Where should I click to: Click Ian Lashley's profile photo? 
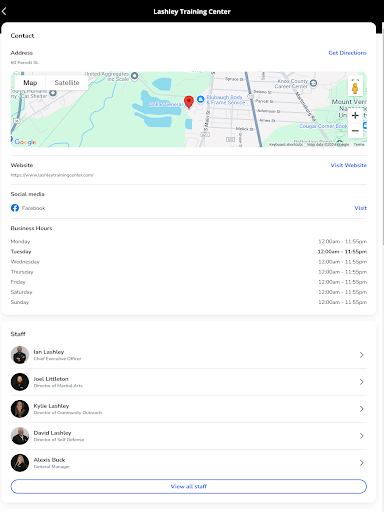(20, 355)
